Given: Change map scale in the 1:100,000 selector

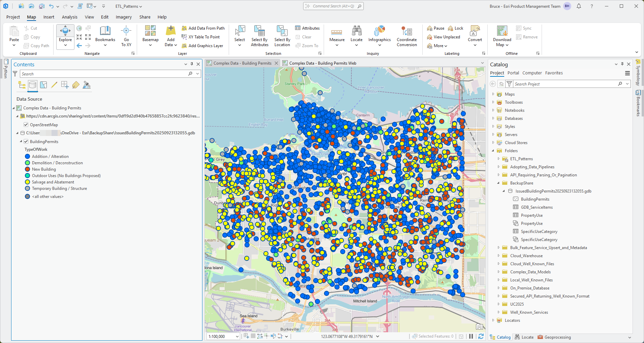Looking at the screenshot, I should coord(223,336).
